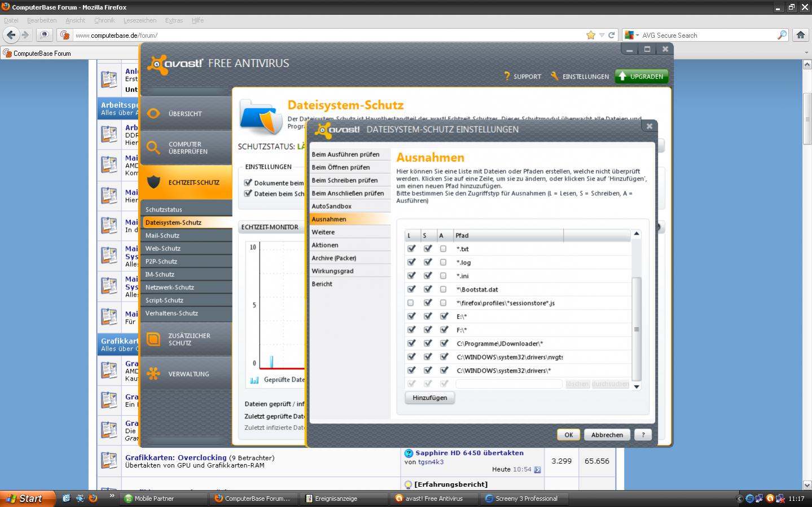
Task: Expand quick launch overflow chevron
Action: point(112,496)
